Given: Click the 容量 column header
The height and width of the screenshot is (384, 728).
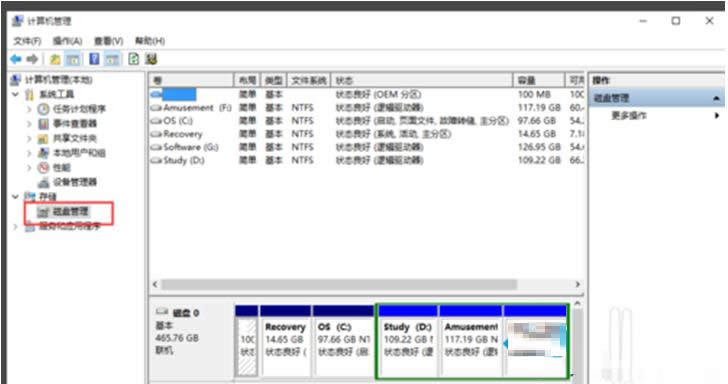Looking at the screenshot, I should (x=539, y=80).
